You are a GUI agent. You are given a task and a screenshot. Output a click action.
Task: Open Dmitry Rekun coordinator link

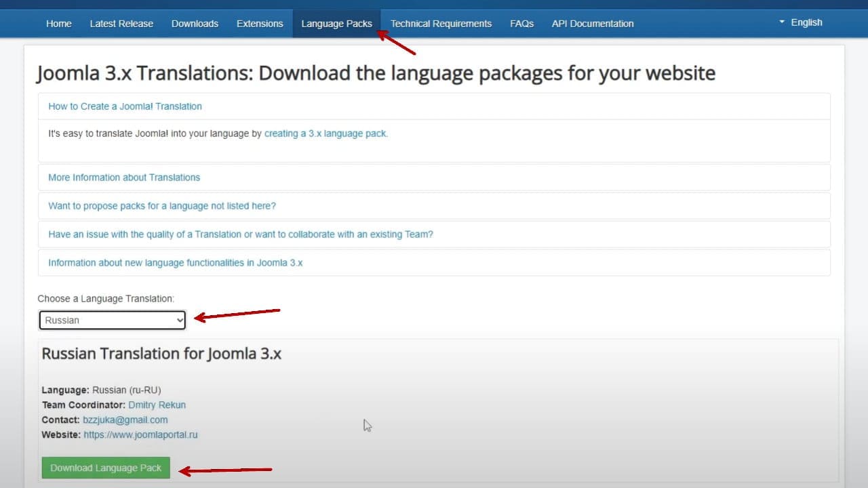tap(157, 405)
